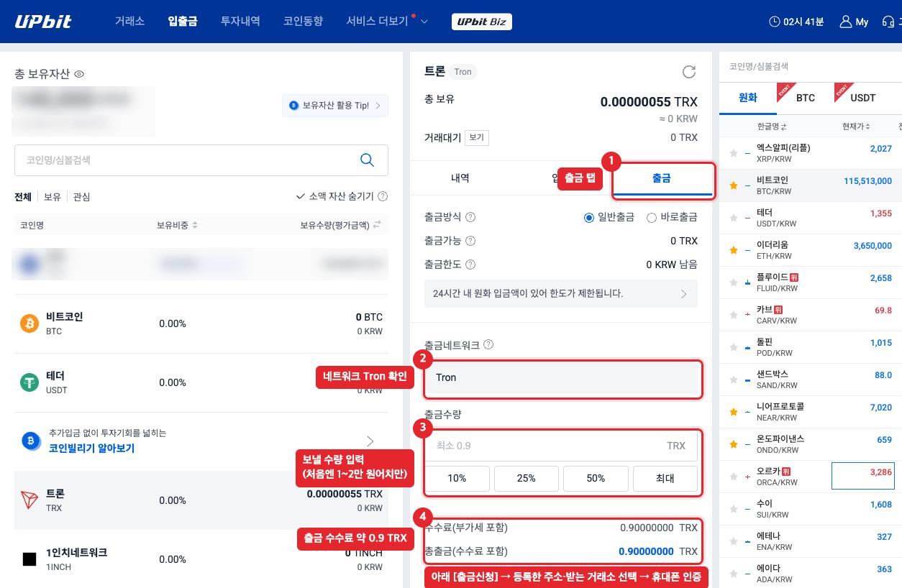The height and width of the screenshot is (588, 902).
Task: Click help icon next to 출금방식
Action: 470,217
